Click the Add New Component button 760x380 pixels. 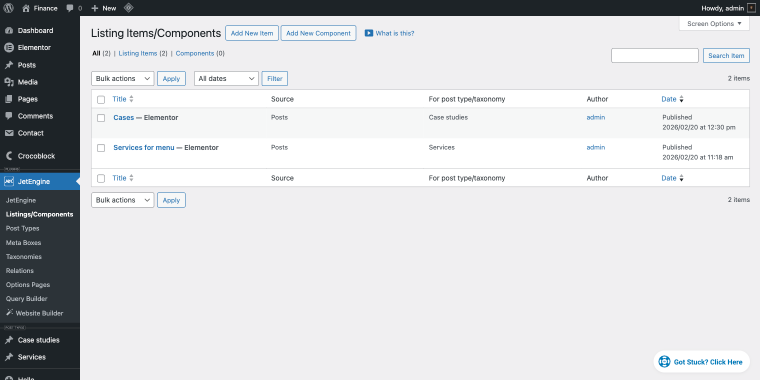point(318,33)
